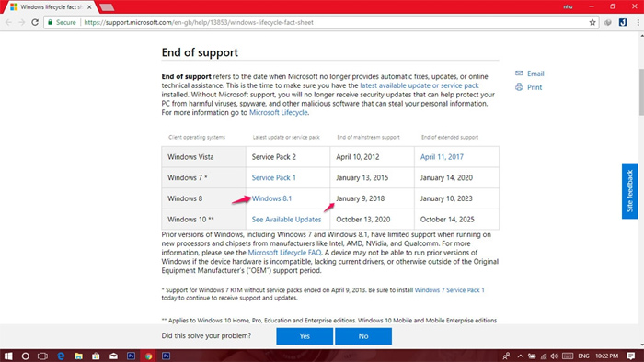Click the Print link text

(x=535, y=87)
